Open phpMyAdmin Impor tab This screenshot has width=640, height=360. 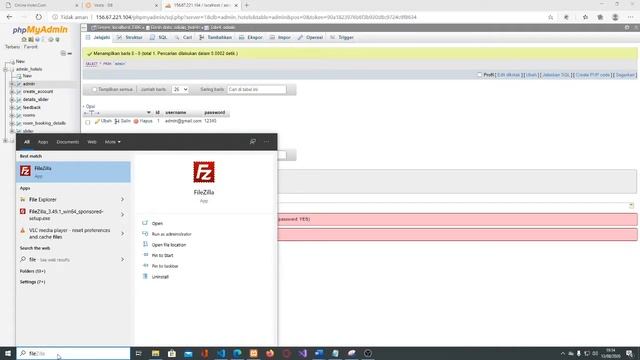[x=280, y=37]
